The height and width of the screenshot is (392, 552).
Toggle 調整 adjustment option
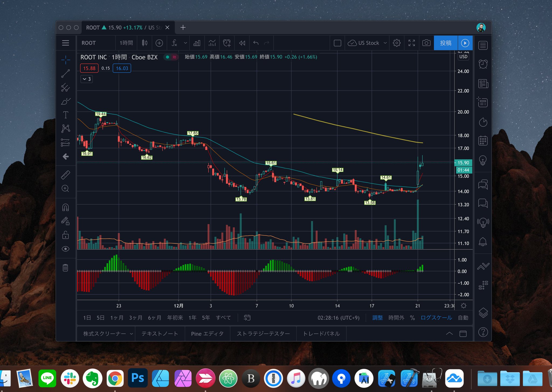point(378,318)
